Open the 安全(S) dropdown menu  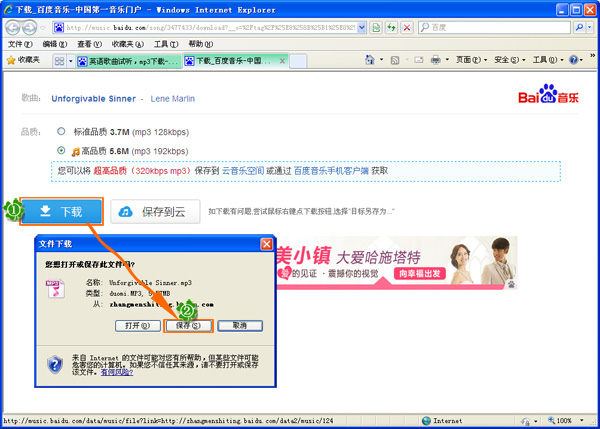pos(510,60)
